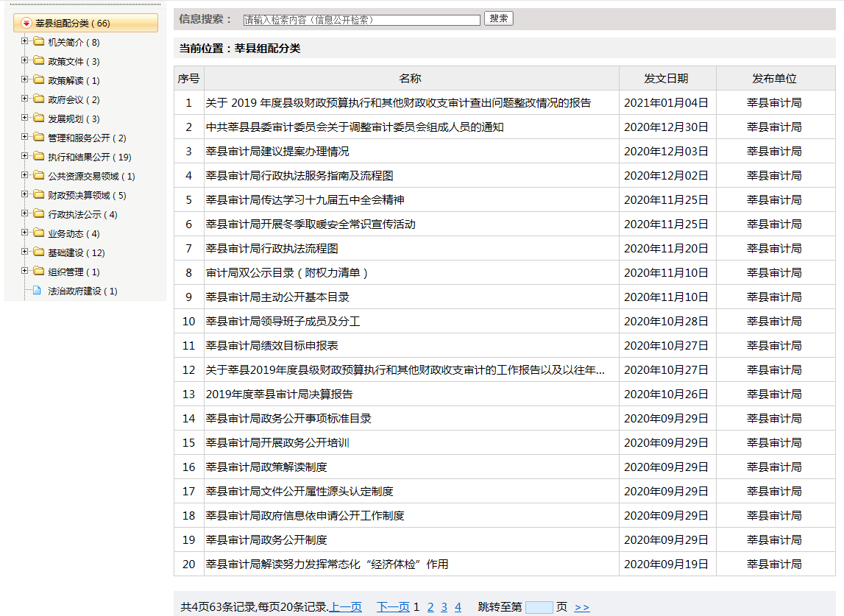The height and width of the screenshot is (616, 844).
Task: Open 莘县审计局政务公开事项标准目录
Action: pos(288,418)
